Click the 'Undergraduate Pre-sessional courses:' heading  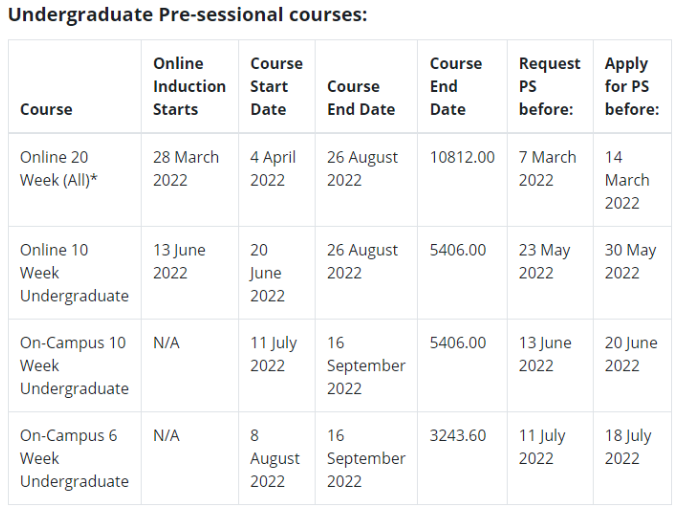click(x=187, y=16)
